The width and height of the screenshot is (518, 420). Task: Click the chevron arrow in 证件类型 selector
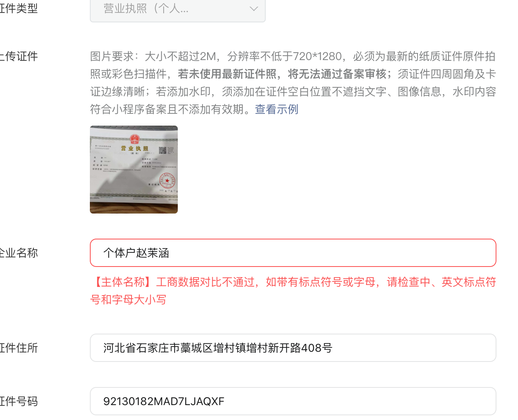254,9
